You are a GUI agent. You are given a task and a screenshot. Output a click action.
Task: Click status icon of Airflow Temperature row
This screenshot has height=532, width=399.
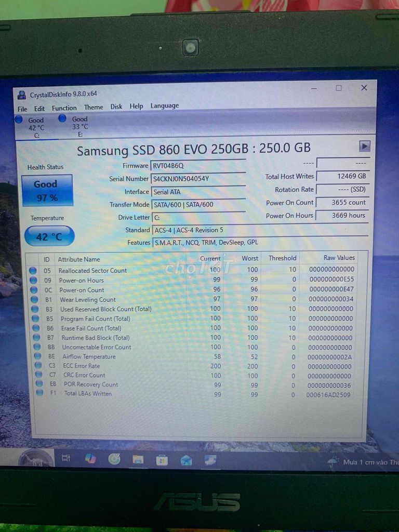click(37, 356)
